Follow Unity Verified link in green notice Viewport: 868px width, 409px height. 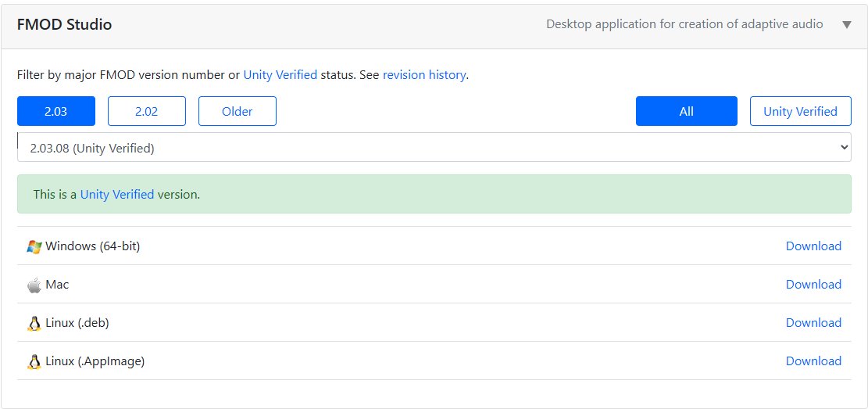point(117,195)
